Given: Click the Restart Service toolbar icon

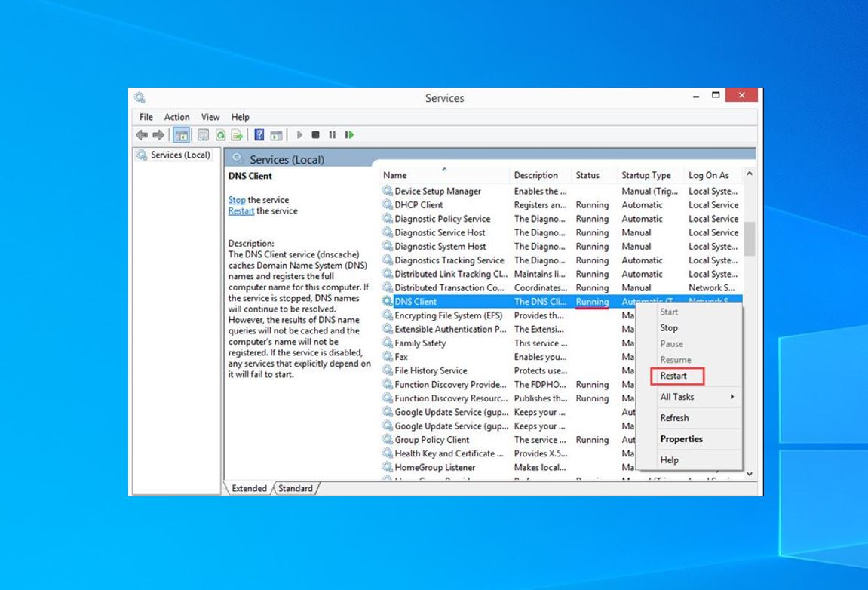Looking at the screenshot, I should pos(349,135).
